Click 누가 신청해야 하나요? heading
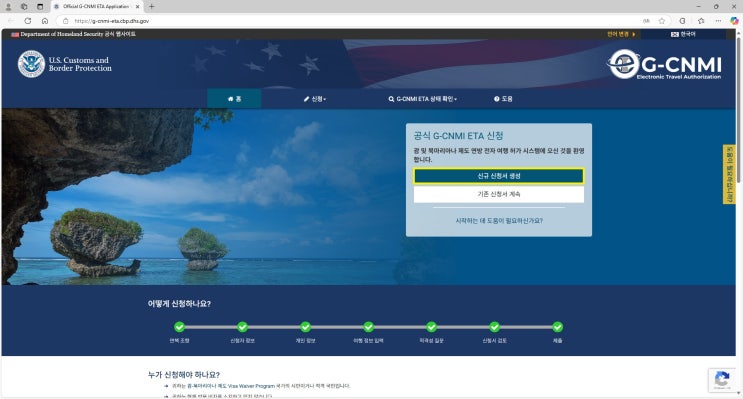743x399 pixels. (x=184, y=375)
